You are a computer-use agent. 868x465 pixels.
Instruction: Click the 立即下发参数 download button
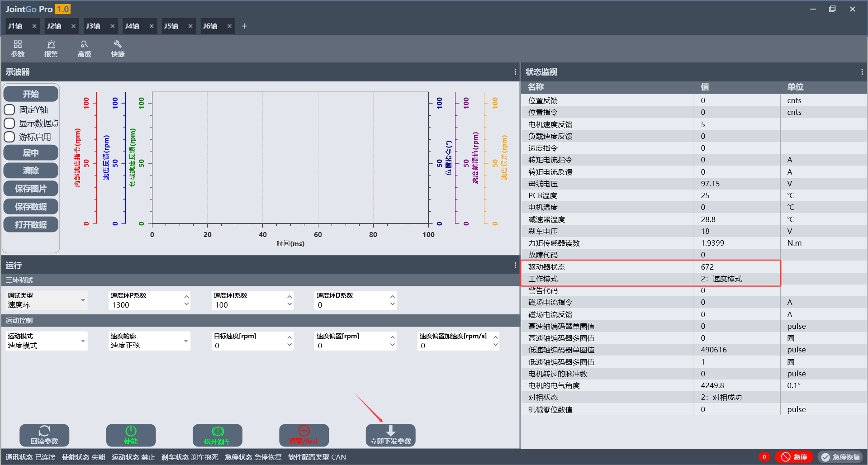click(x=390, y=435)
